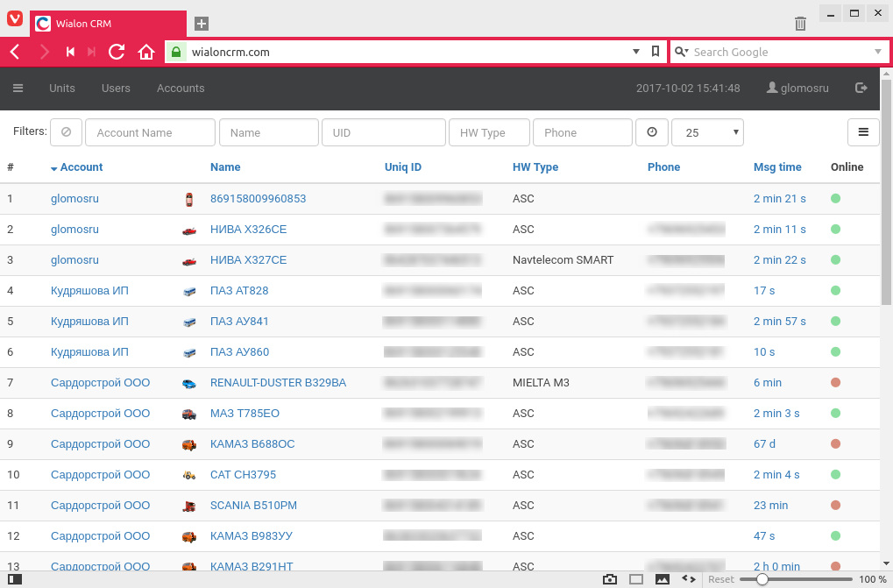Clear filters with the reset circle icon

click(66, 132)
